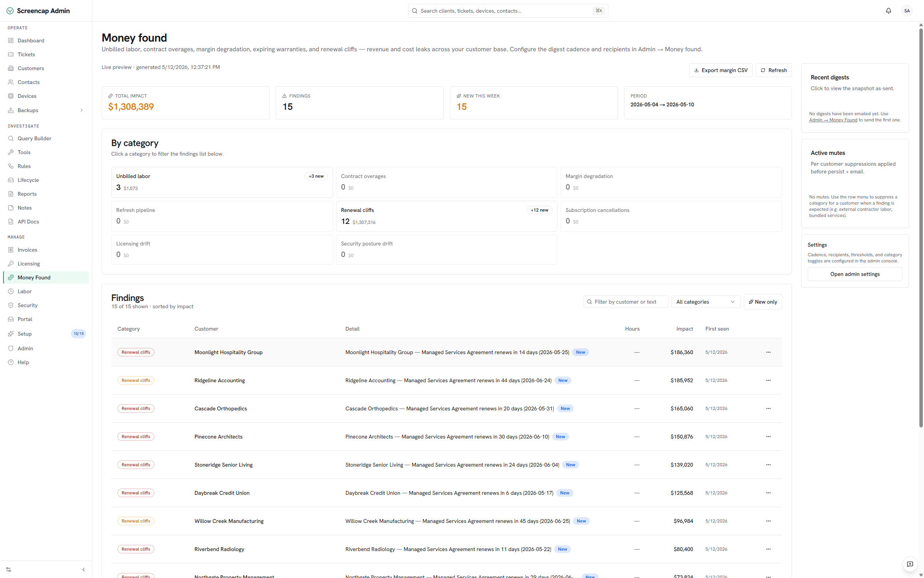
Task: Select the Subscription cancellations category card
Action: pyautogui.click(x=671, y=216)
